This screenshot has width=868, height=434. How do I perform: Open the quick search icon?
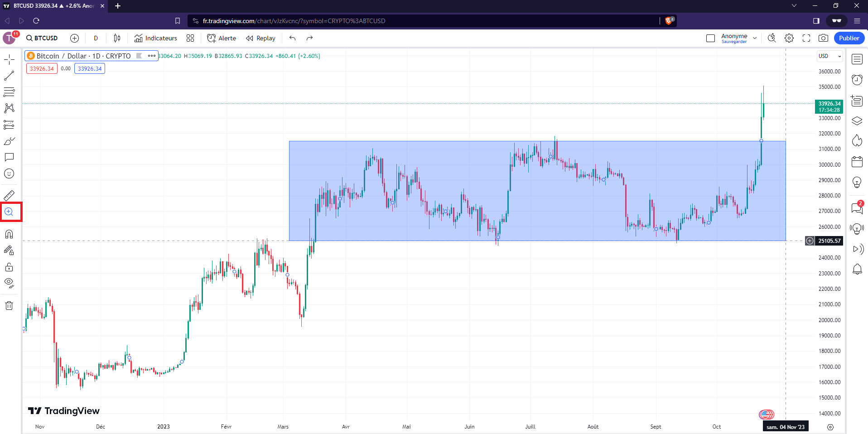772,38
